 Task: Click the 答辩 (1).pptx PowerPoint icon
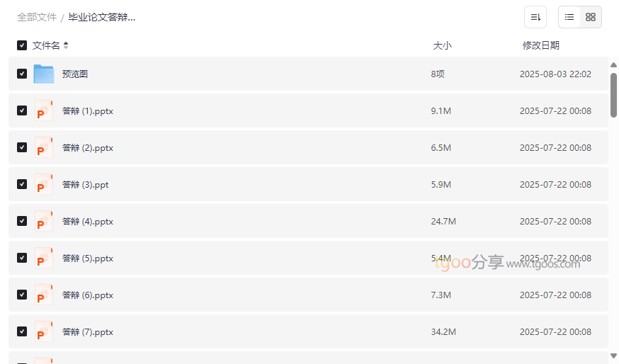(x=44, y=111)
